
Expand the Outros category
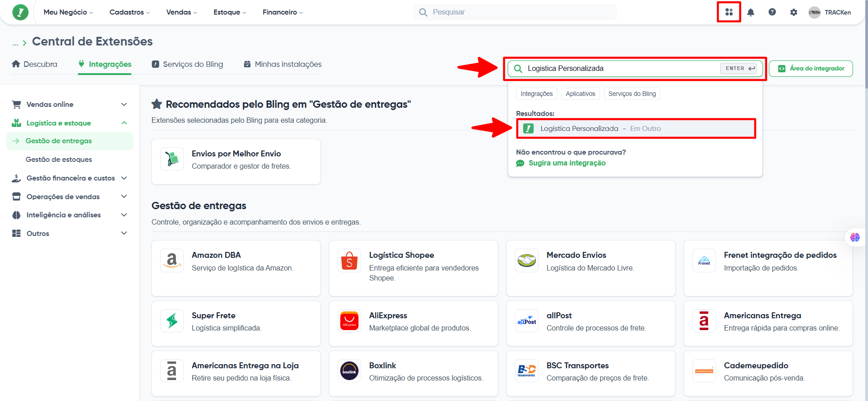pyautogui.click(x=70, y=234)
